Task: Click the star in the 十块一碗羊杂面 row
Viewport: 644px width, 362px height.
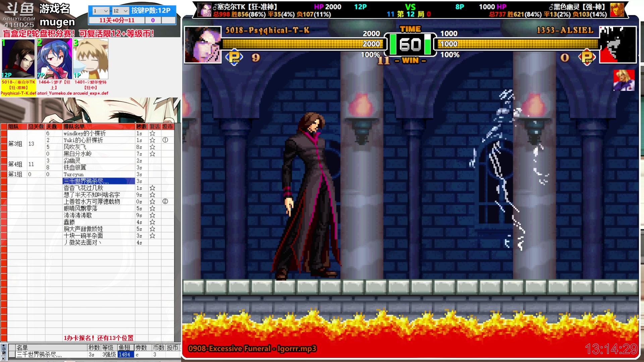Action: pyautogui.click(x=152, y=236)
